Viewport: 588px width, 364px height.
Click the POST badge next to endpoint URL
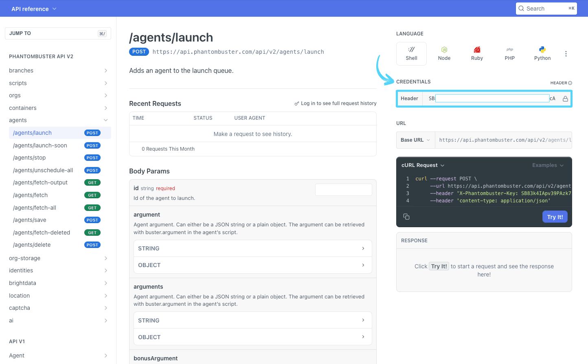point(139,52)
